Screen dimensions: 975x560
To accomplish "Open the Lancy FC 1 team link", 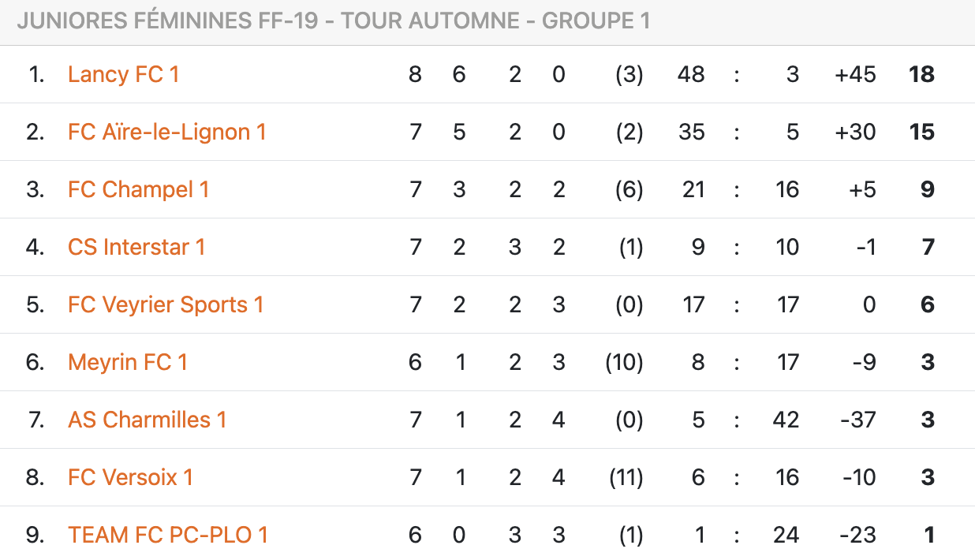I will point(123,74).
